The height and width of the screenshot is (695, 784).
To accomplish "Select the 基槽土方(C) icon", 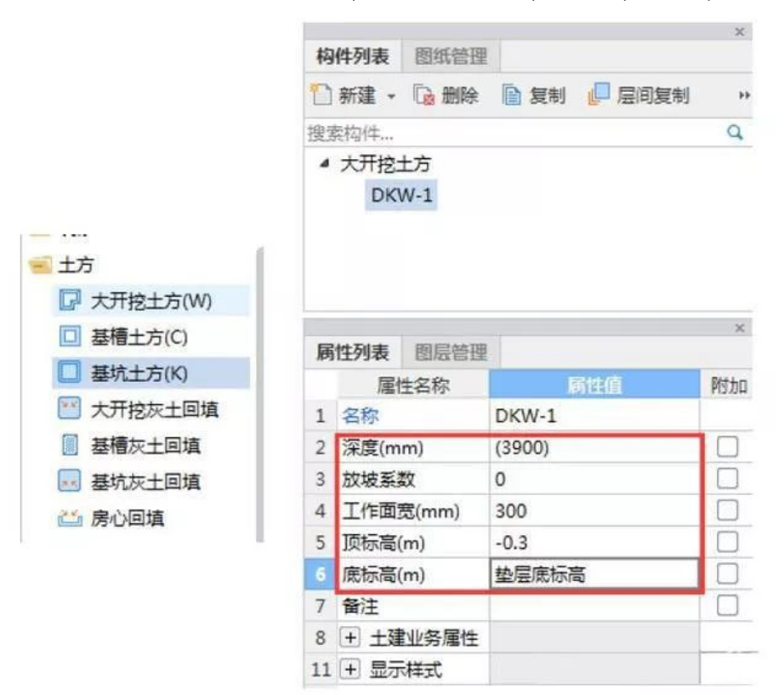I will (69, 336).
